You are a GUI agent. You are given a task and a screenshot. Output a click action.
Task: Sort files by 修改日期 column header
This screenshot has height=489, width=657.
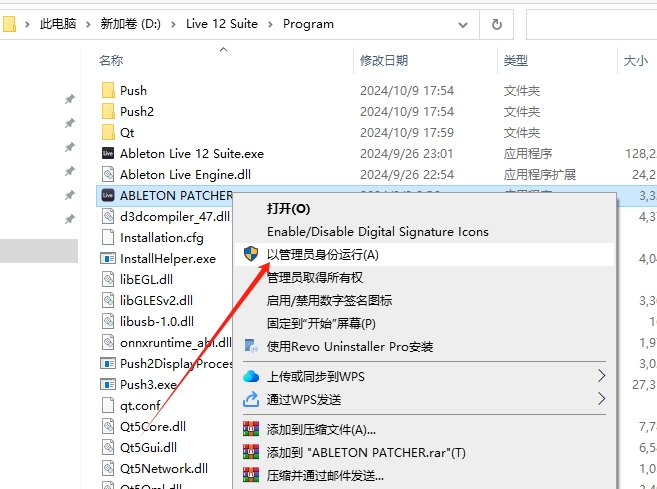(383, 61)
